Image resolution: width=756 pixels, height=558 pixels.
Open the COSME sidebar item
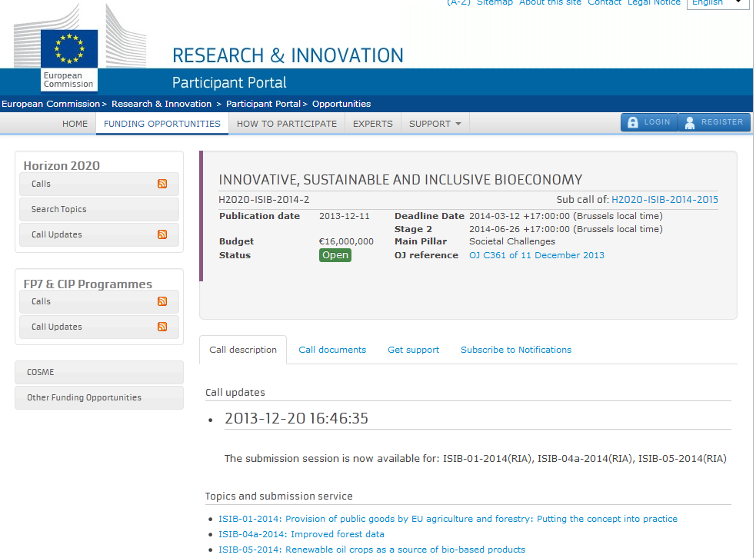(x=99, y=372)
